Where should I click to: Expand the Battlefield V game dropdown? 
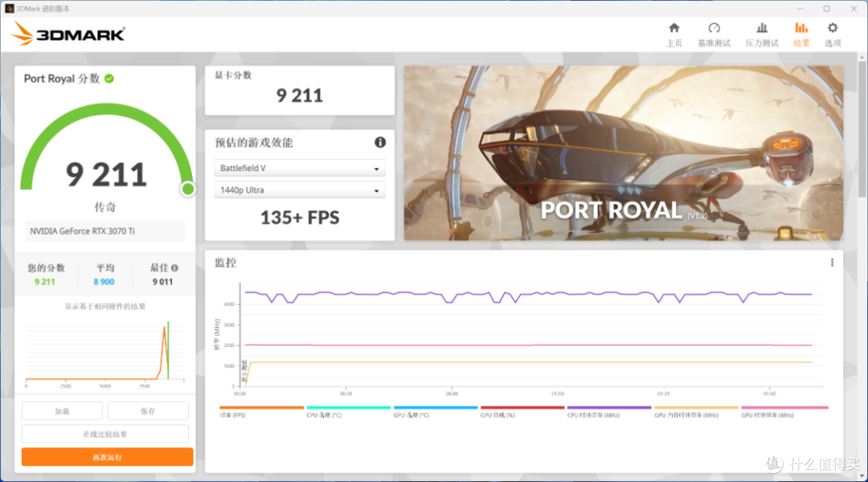click(x=300, y=168)
